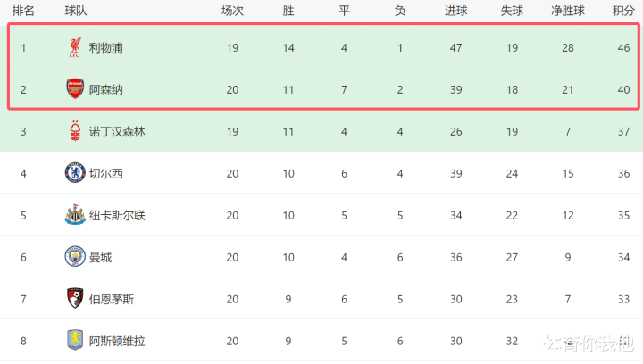This screenshot has height=364, width=643.
Task: Click the Nottingham Forest crest icon
Action: 75,131
